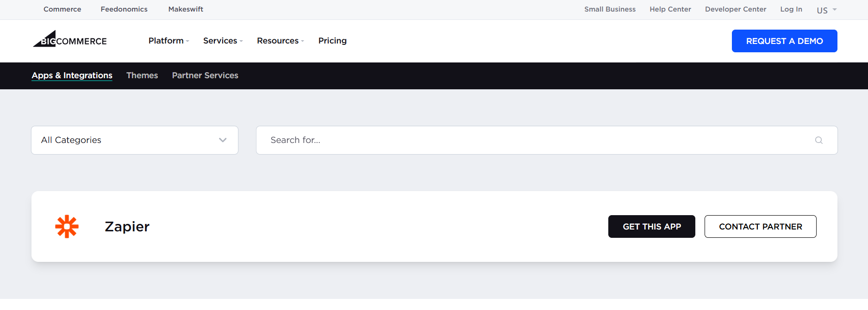The image size is (868, 310).
Task: Visit the Help Center link
Action: (x=670, y=9)
